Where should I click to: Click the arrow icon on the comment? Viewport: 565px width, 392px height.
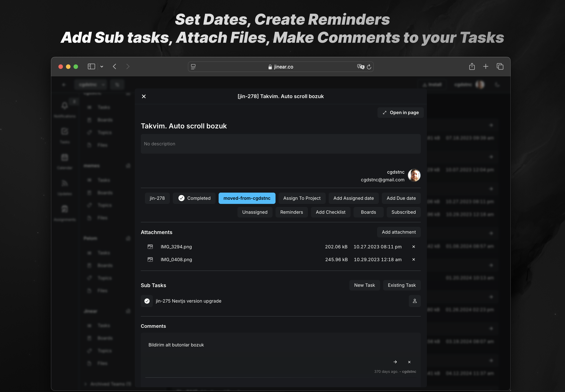click(x=395, y=362)
